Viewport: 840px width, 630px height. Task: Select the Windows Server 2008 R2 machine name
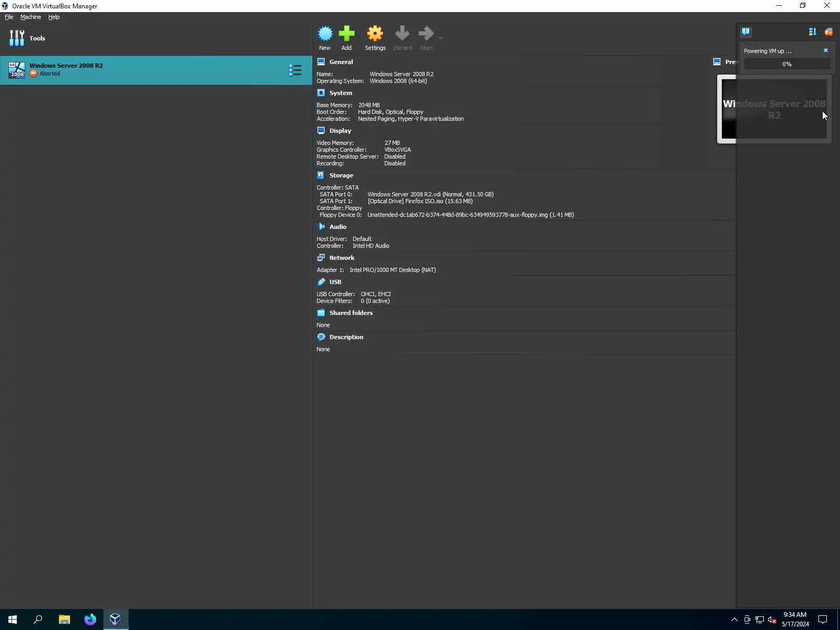[x=66, y=66]
